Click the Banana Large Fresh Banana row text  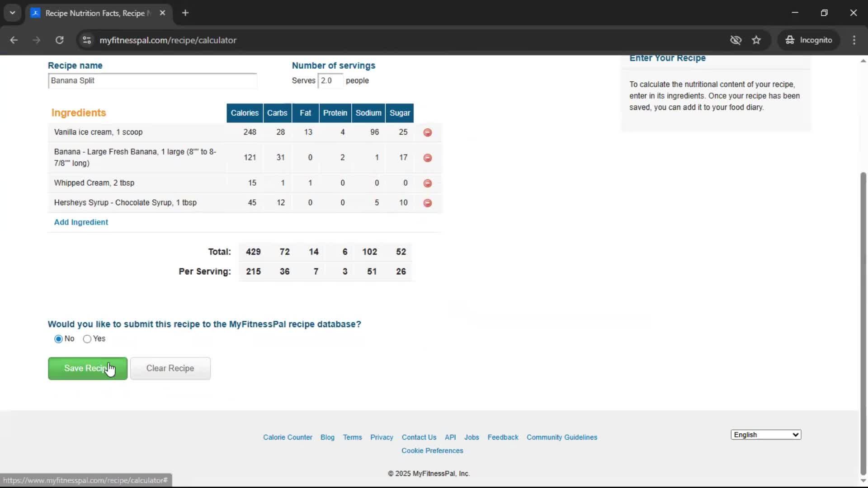pyautogui.click(x=135, y=158)
